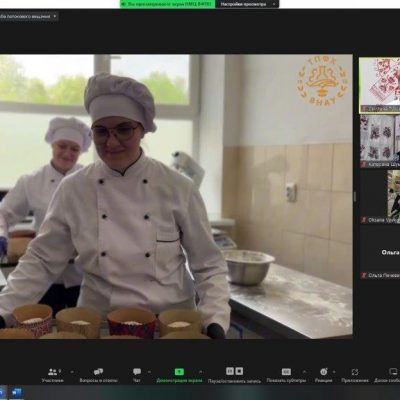Click the muted mic icon beside Oksana's name
The width and height of the screenshot is (400, 400).
[364, 220]
